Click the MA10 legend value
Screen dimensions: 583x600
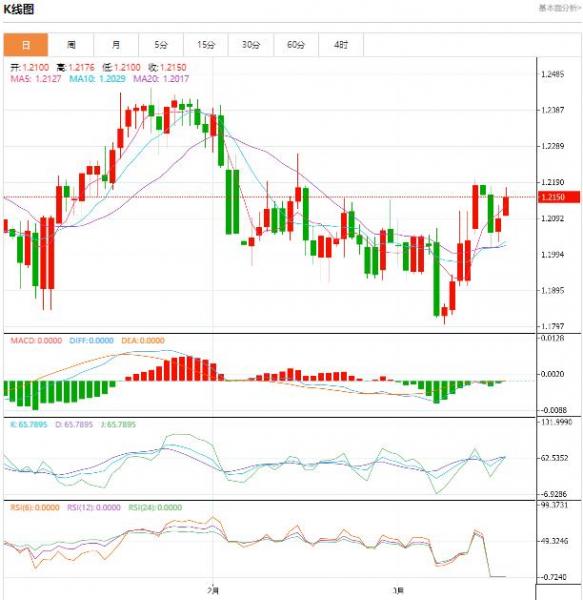(x=97, y=79)
